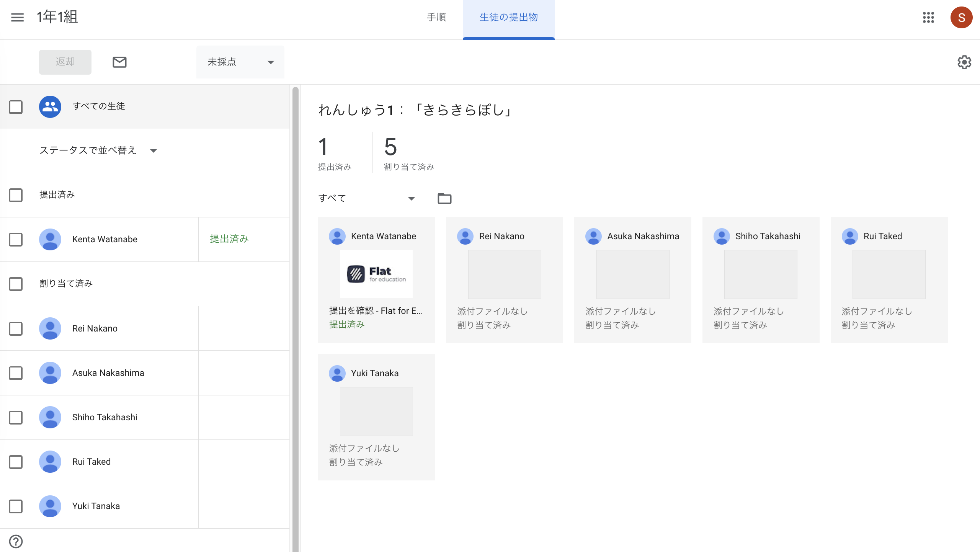Select Kenta Watanabe's checkbox

[x=15, y=239]
